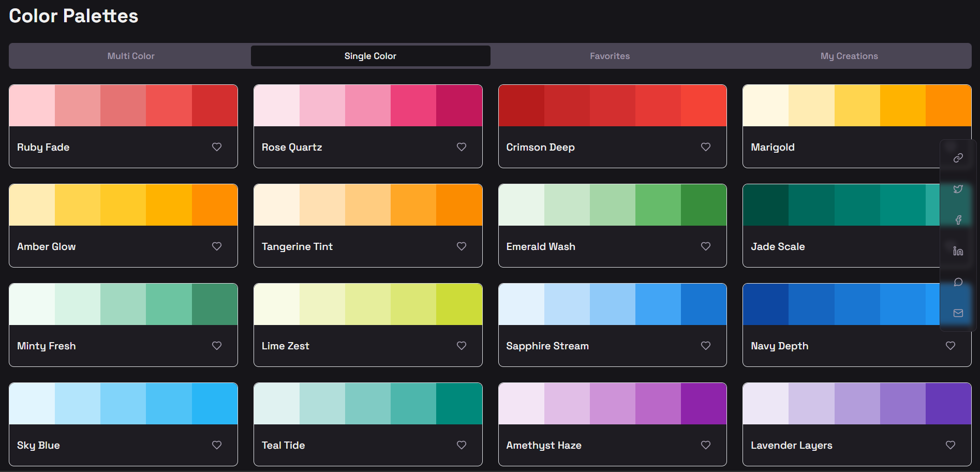Viewport: 980px width, 472px height.
Task: Favorite the Ruby Fade palette
Action: pos(216,147)
